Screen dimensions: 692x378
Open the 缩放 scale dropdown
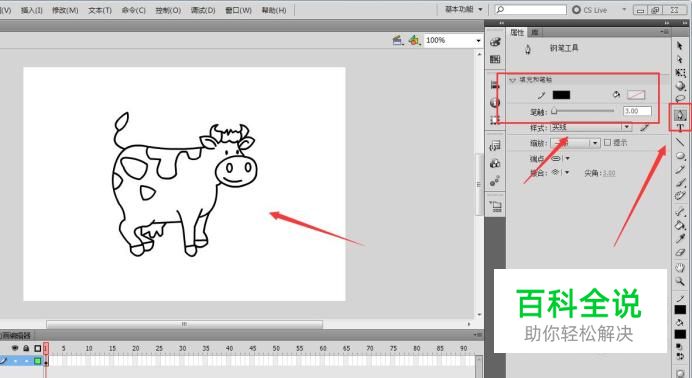575,143
